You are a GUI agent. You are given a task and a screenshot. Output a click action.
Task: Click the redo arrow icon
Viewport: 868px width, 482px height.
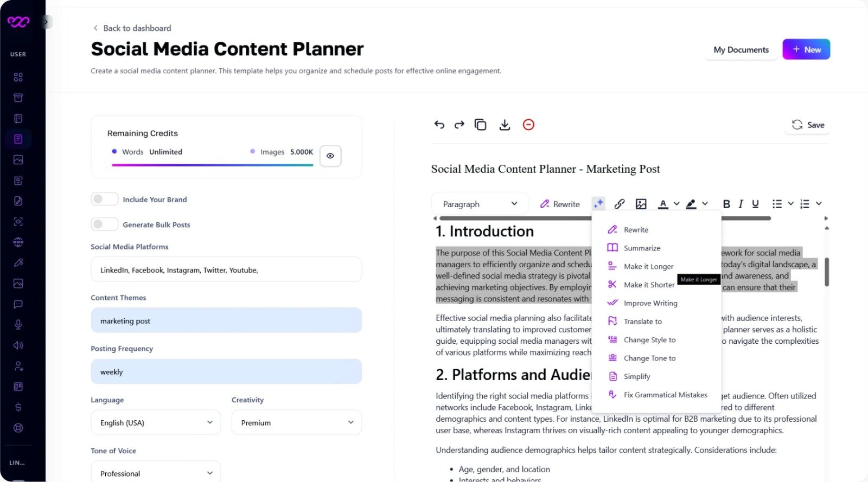click(459, 125)
